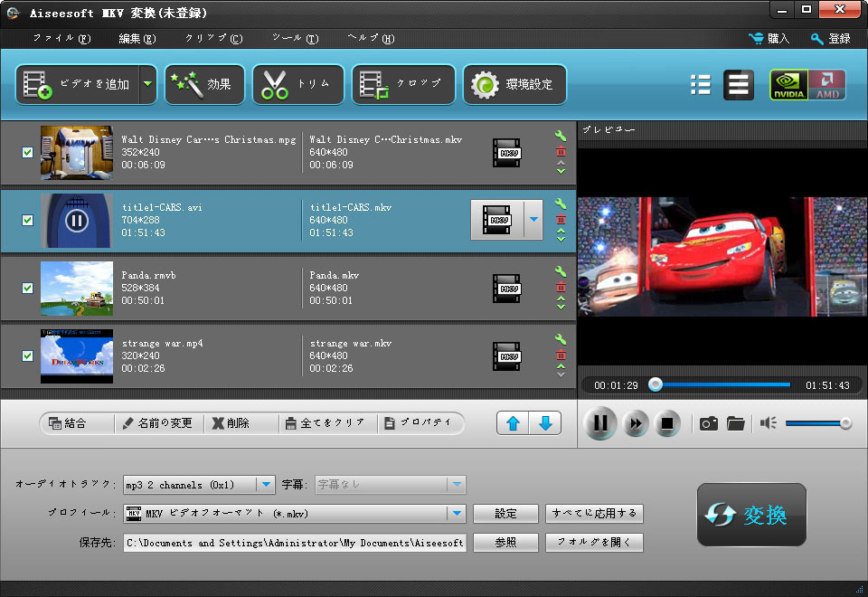Take a snapshot with camera icon

pyautogui.click(x=709, y=423)
